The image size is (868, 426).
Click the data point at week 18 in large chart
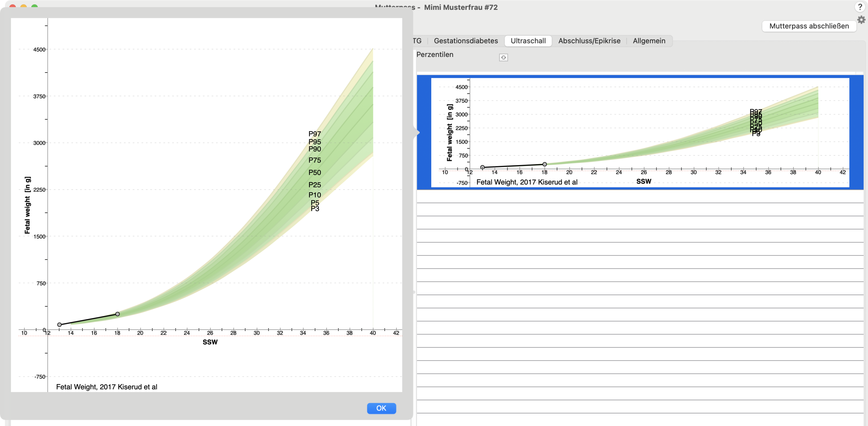[x=117, y=314]
